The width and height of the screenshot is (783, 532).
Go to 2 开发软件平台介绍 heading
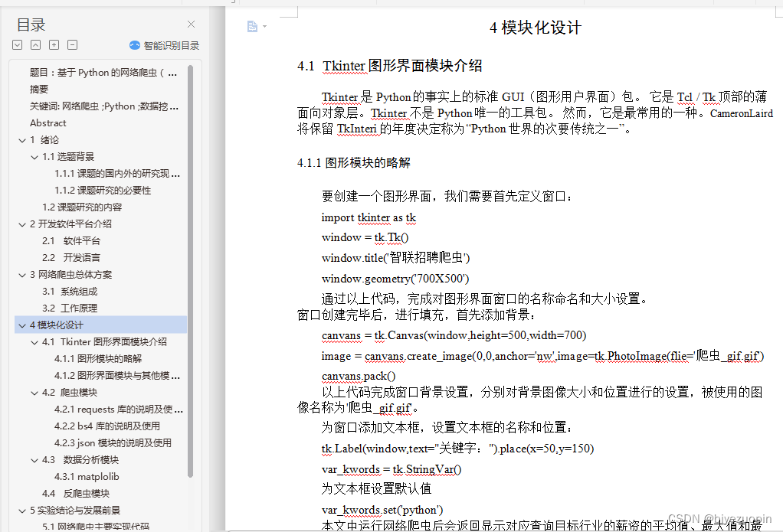point(70,224)
